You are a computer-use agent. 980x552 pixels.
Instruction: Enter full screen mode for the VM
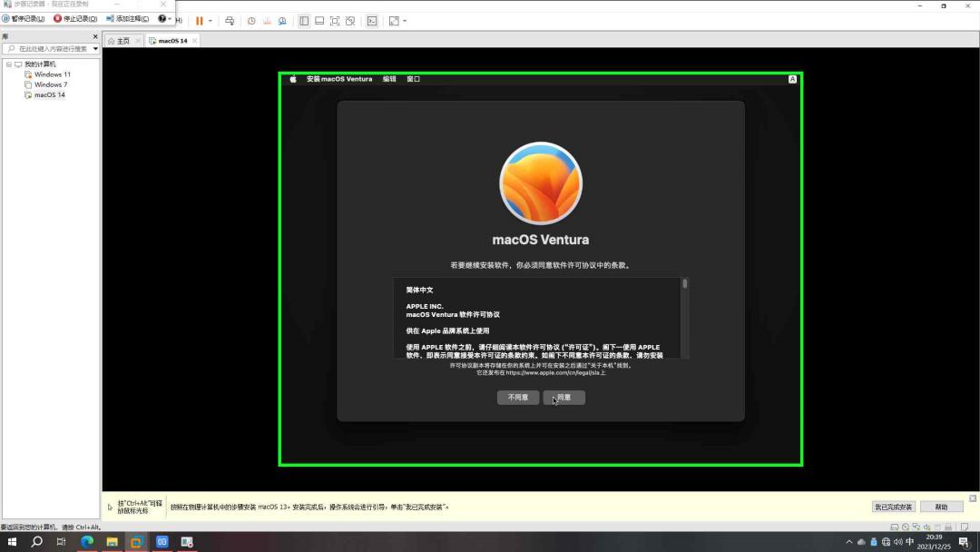pos(336,20)
